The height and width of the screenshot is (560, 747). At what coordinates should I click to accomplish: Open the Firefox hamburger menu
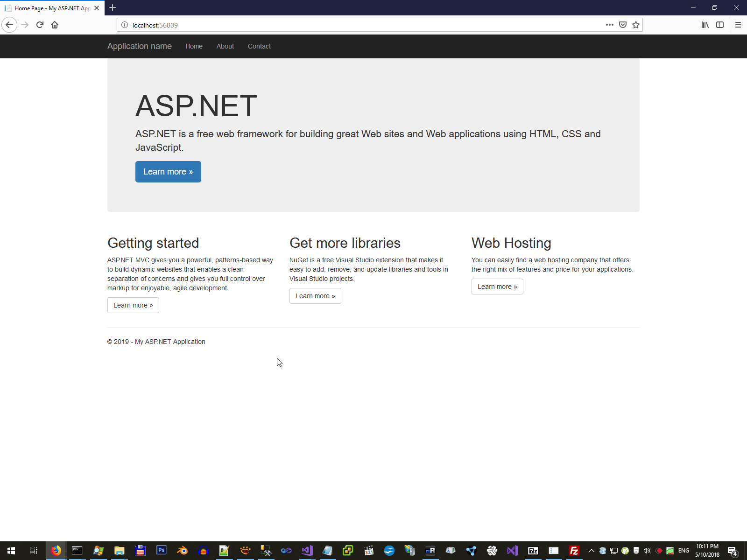pyautogui.click(x=738, y=25)
